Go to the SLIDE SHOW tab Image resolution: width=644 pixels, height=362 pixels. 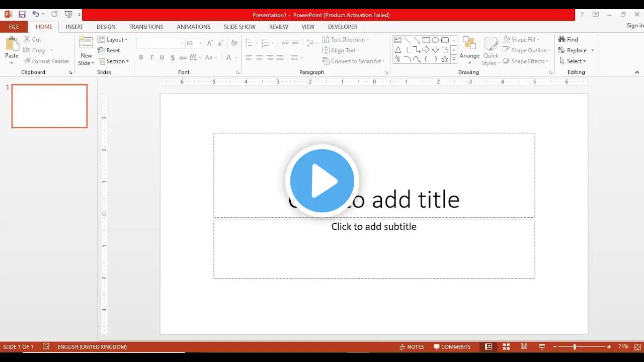[x=239, y=27]
